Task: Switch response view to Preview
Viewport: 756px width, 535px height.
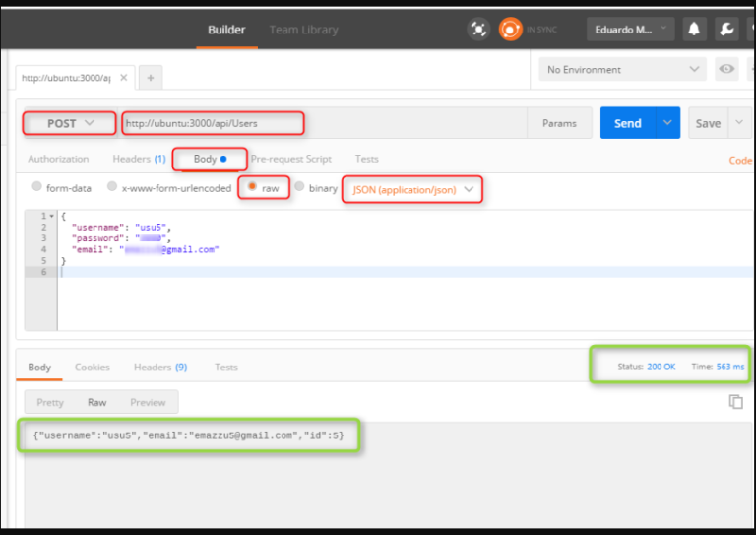Action: [x=148, y=402]
